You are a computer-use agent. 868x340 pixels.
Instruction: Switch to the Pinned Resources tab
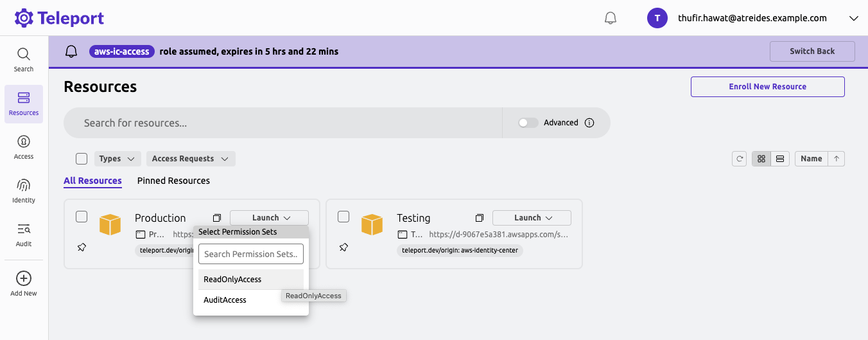coord(173,181)
